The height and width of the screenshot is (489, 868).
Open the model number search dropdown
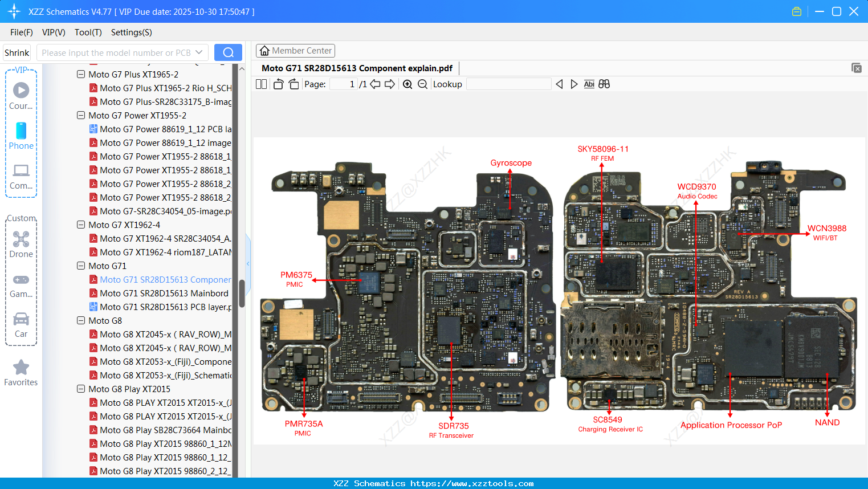point(198,52)
